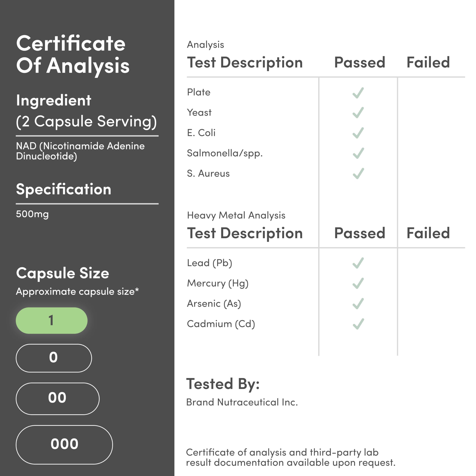
Task: Click the E. Coli passed checkmark
Action: (358, 133)
